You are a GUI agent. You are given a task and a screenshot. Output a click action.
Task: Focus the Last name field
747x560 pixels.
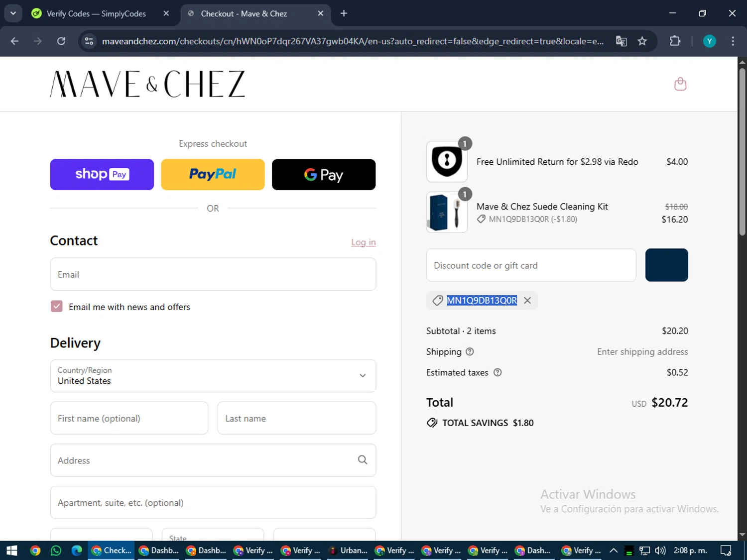pos(297,418)
